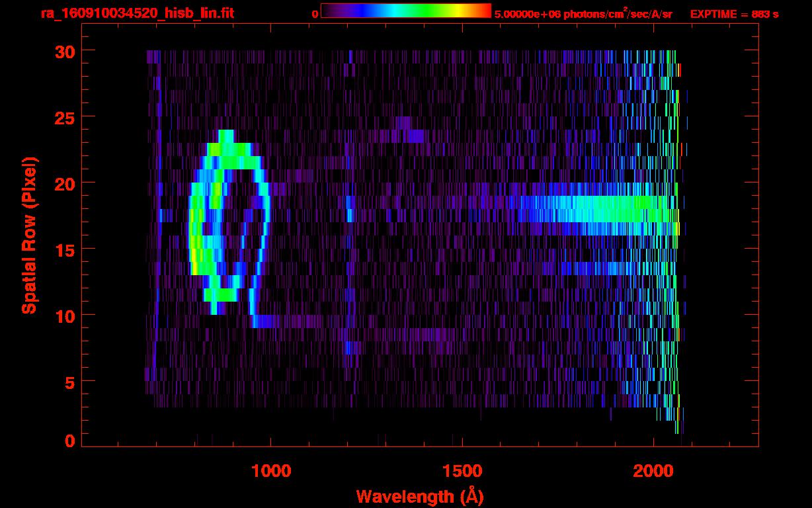Click the 20 spatial row tick label
812x508 pixels.
tap(65, 183)
